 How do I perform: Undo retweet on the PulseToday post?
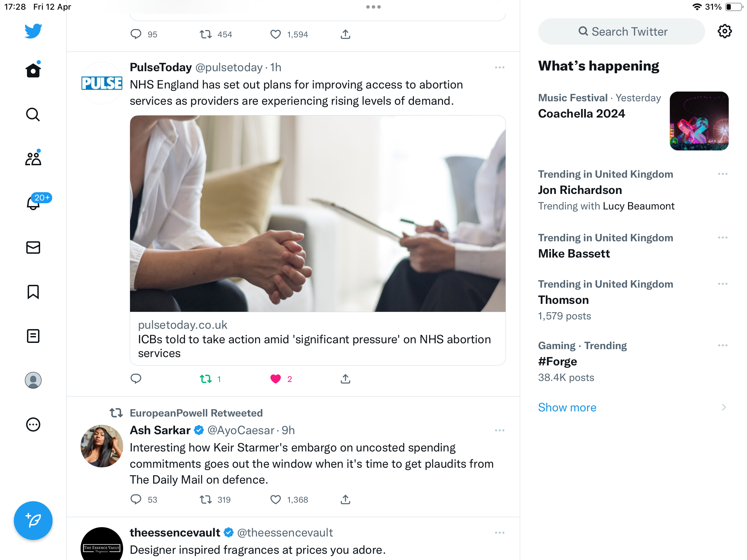tap(206, 379)
